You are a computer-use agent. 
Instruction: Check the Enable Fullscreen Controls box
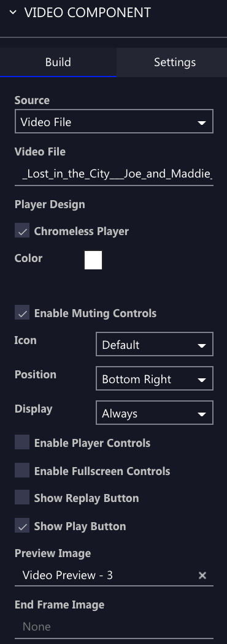[x=22, y=470]
